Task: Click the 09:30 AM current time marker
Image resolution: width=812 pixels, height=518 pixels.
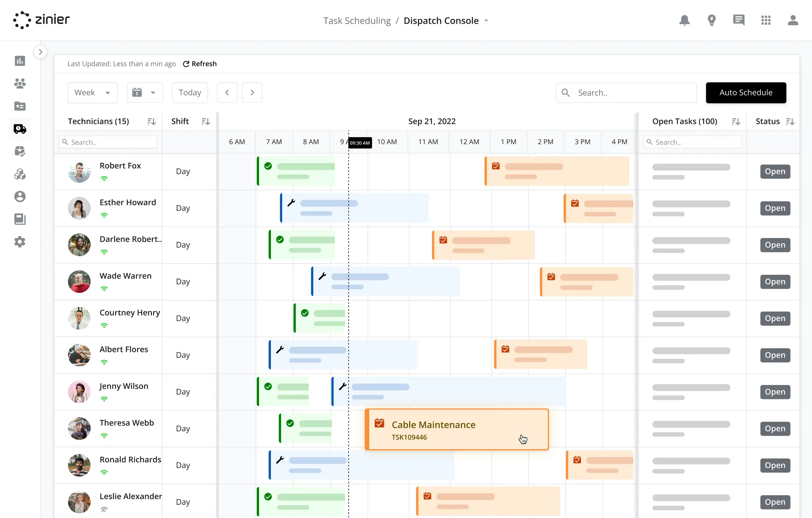Action: click(360, 143)
